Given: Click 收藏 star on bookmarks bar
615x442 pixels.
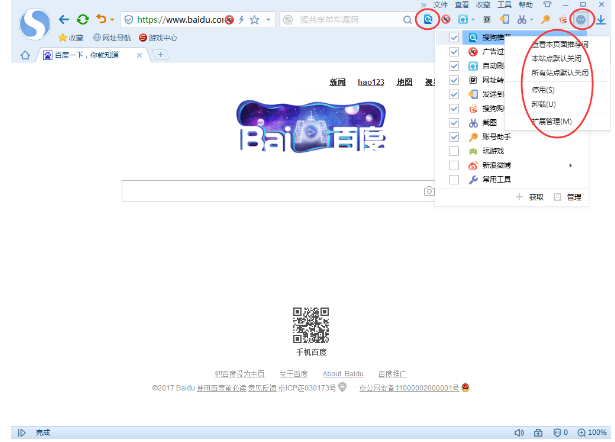Looking at the screenshot, I should pos(71,38).
